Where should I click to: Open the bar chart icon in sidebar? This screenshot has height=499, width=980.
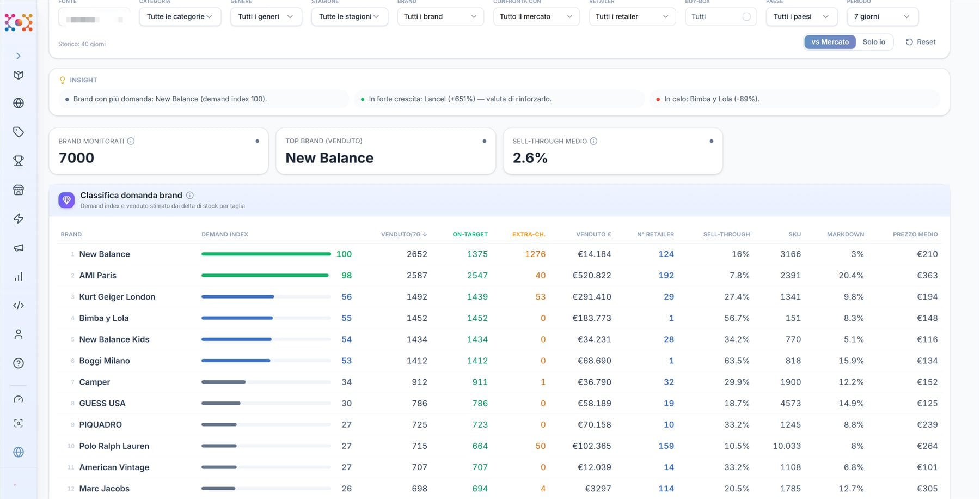[x=19, y=277]
